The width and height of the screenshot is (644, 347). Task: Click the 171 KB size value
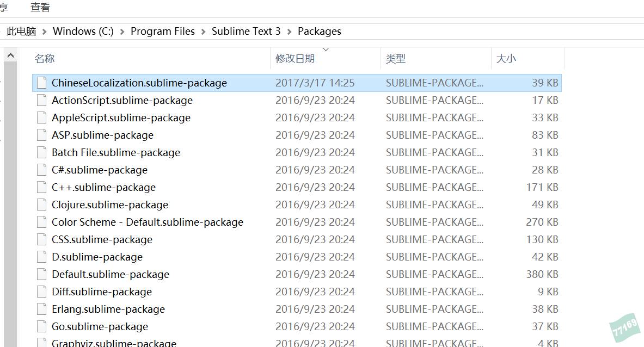click(542, 187)
